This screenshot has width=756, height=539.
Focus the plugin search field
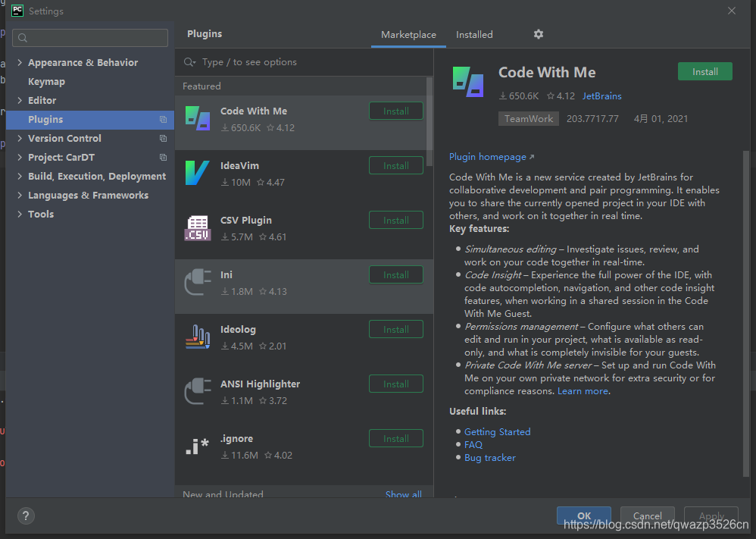304,62
